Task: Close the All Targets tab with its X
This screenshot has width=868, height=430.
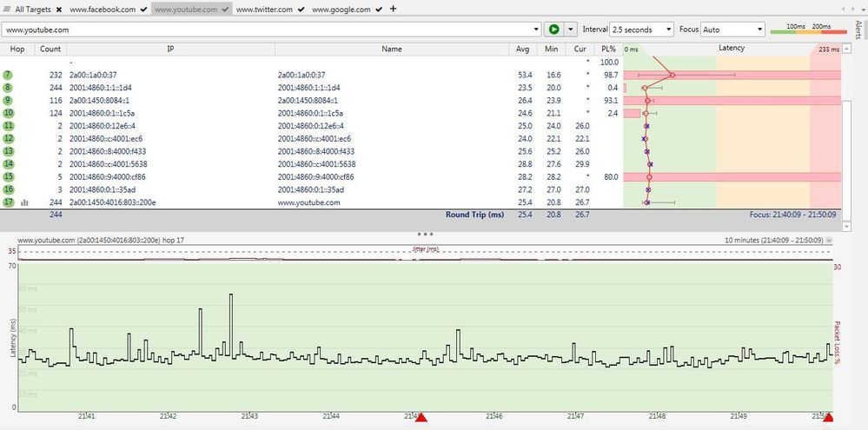Action: coord(59,10)
